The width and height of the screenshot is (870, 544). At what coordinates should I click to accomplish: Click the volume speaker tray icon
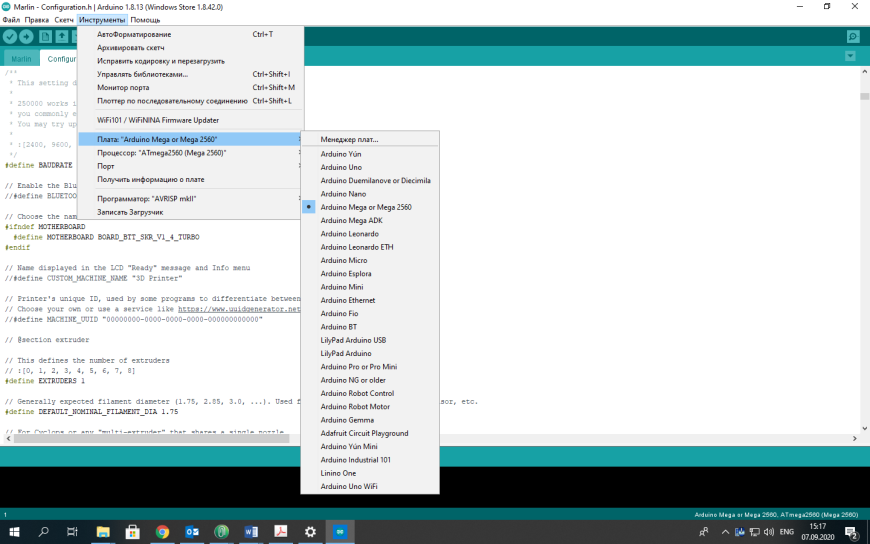(x=768, y=532)
